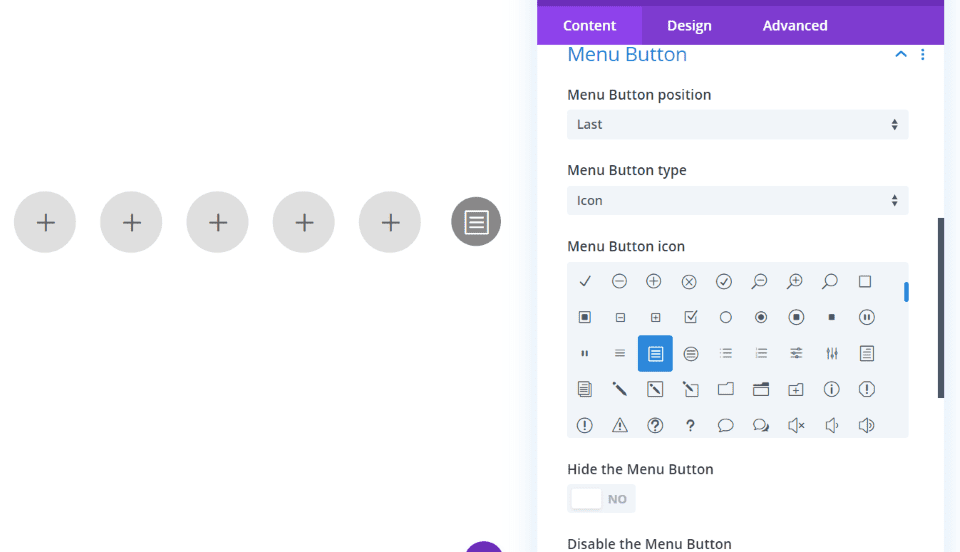Select the lines-in-circle menu icon
Image resolution: width=960 pixels, height=552 pixels.
[691, 354]
